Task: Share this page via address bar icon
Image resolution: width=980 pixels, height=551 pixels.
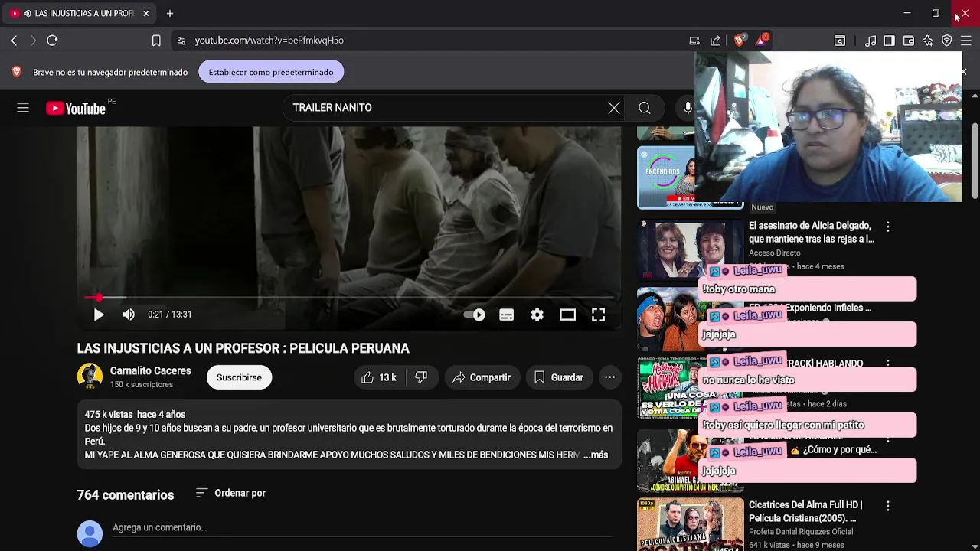Action: click(716, 41)
